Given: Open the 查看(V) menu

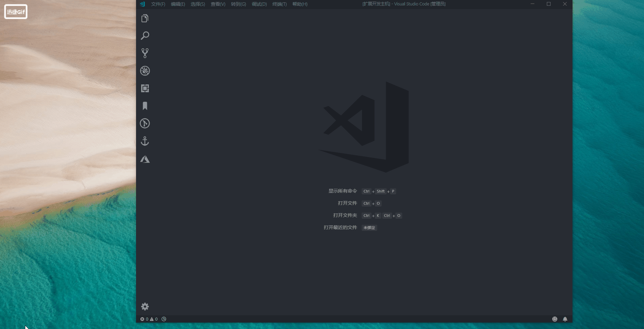Looking at the screenshot, I should pos(218,4).
